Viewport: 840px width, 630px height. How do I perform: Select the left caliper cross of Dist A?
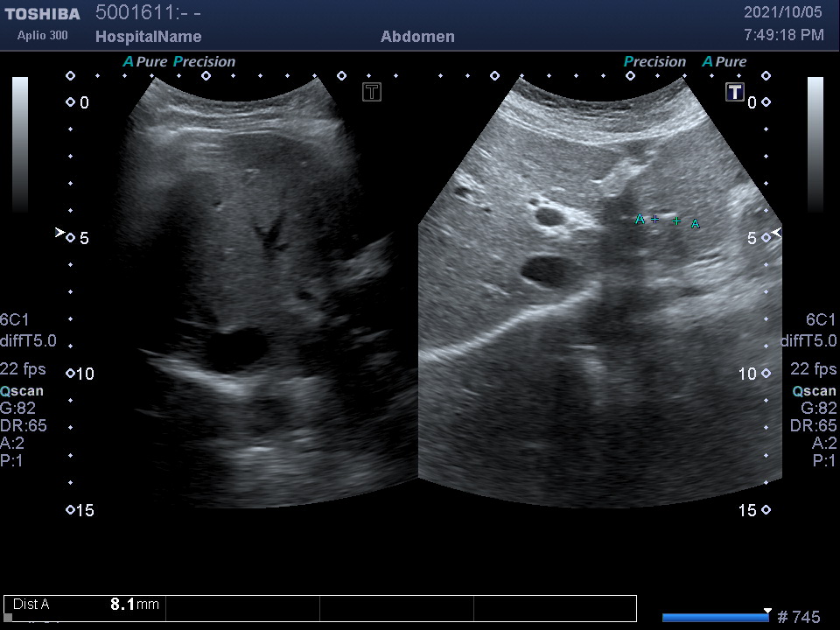tap(655, 219)
